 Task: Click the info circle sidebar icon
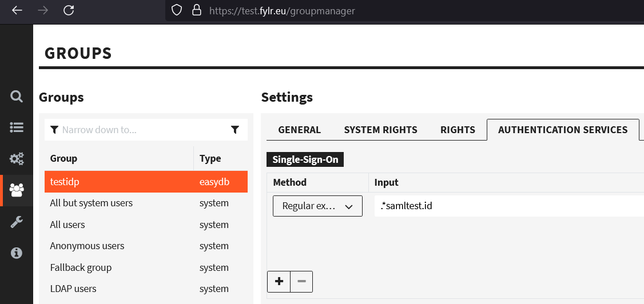17,253
